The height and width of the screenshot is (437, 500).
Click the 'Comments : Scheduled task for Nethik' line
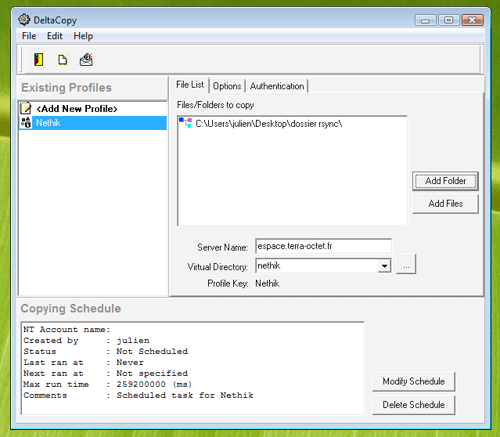138,395
